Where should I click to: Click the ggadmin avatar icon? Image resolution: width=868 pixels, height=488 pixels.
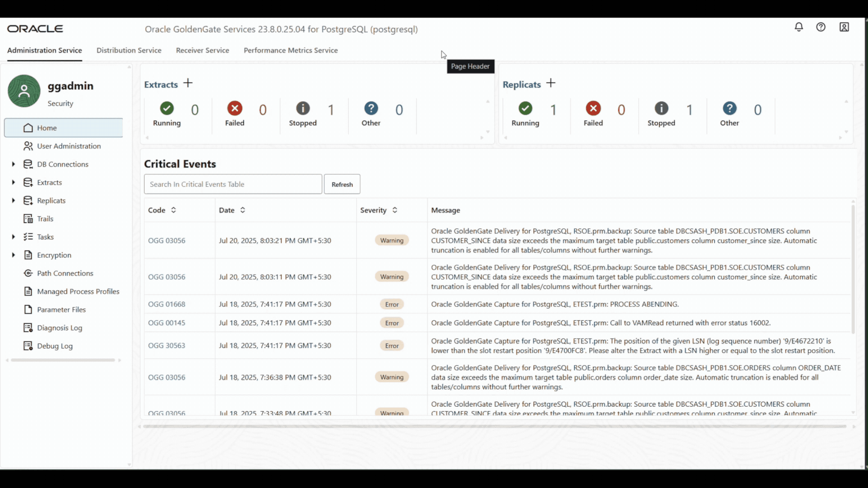click(x=24, y=91)
